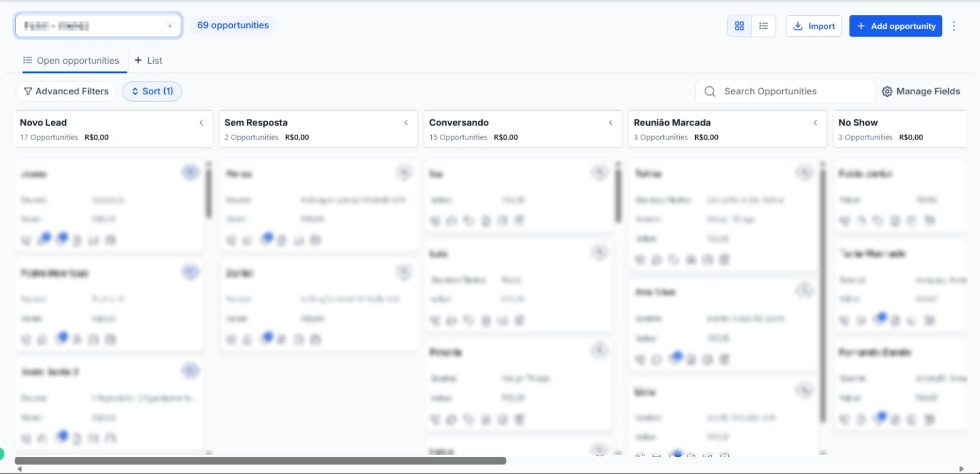The width and height of the screenshot is (980, 474).
Task: Click the Advanced Filters funnel icon
Action: pyautogui.click(x=28, y=91)
